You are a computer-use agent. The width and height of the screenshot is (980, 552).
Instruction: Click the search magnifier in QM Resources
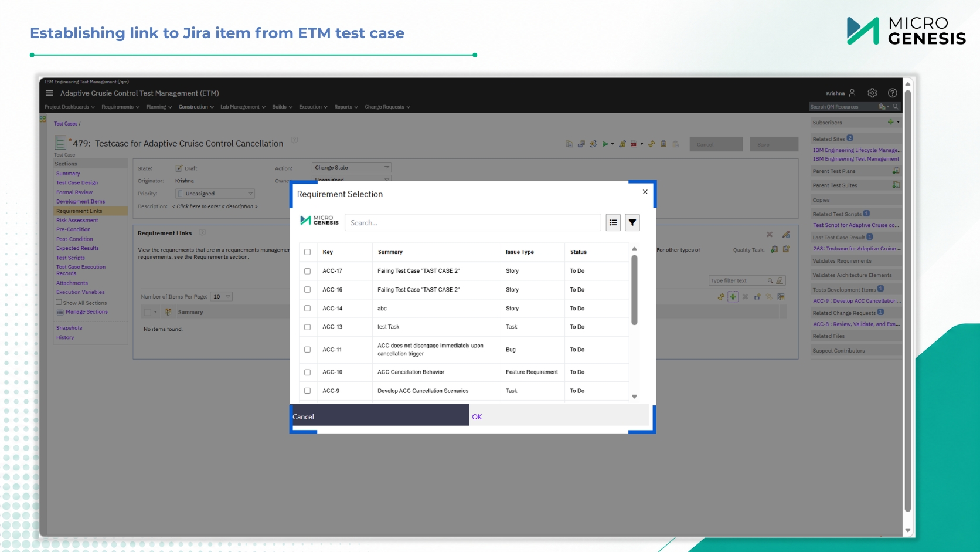pos(895,107)
